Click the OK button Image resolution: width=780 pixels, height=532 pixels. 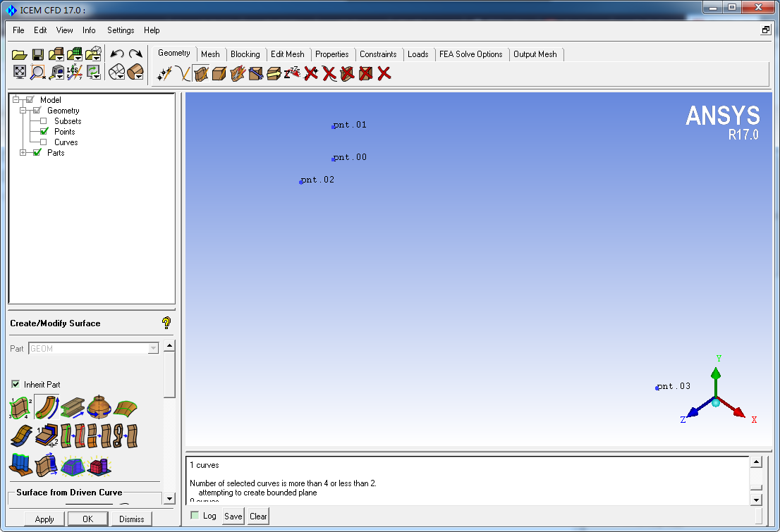pos(88,519)
